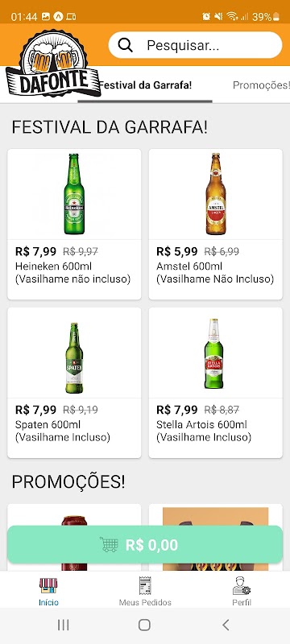The image size is (290, 644).
Task: Select Festival da Garrafa! tab
Action: [x=146, y=85]
